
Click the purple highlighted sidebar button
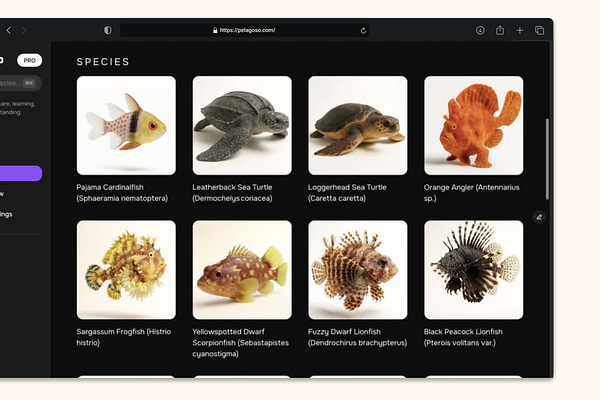point(20,173)
